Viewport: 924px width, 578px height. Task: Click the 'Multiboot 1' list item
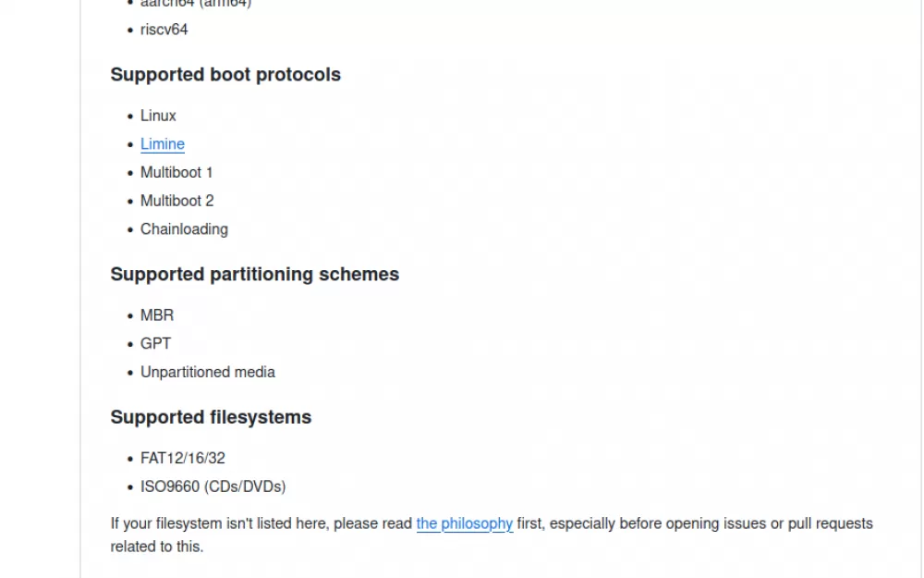click(176, 172)
